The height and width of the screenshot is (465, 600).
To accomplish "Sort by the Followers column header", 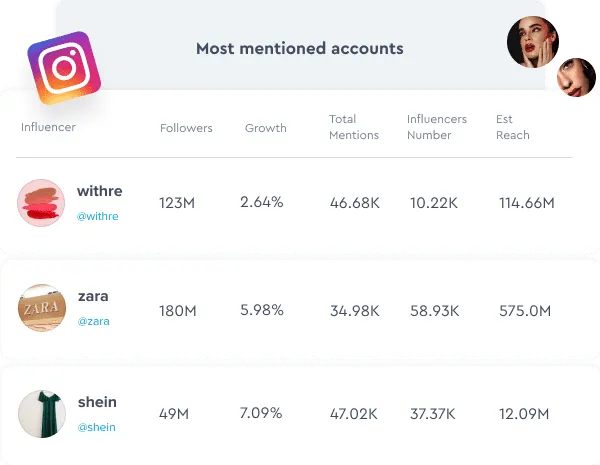I will click(186, 128).
